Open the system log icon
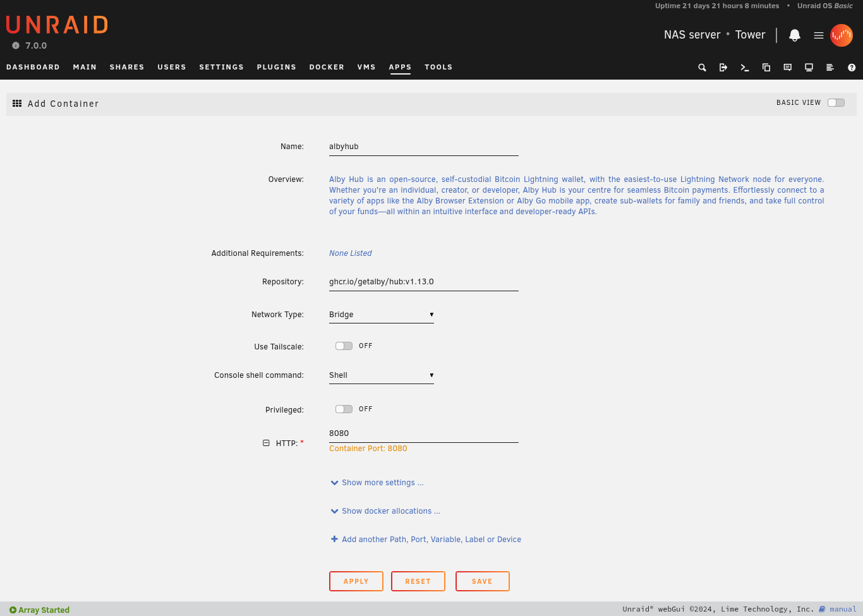The image size is (863, 616). [830, 68]
